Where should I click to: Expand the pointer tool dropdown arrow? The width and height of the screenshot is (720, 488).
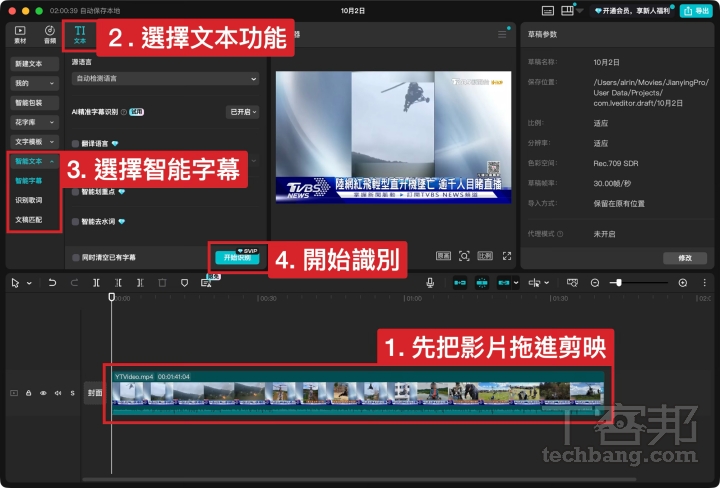(29, 283)
